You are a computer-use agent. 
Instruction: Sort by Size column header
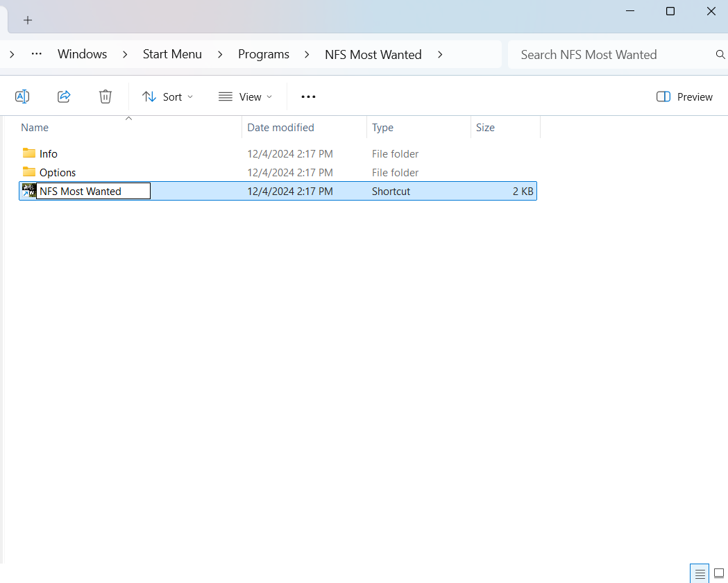click(x=506, y=128)
